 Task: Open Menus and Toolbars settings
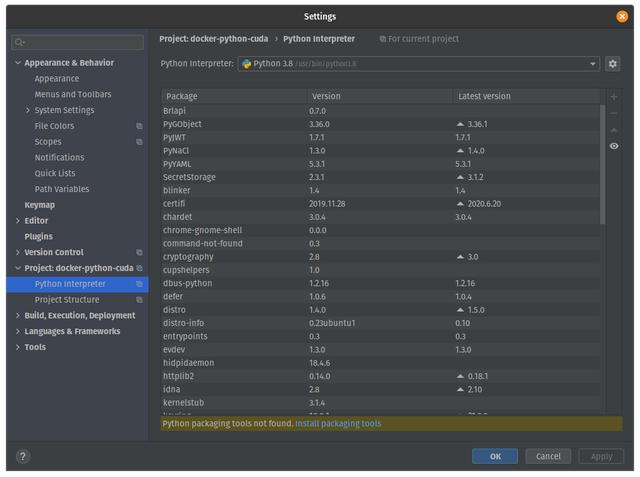[73, 94]
